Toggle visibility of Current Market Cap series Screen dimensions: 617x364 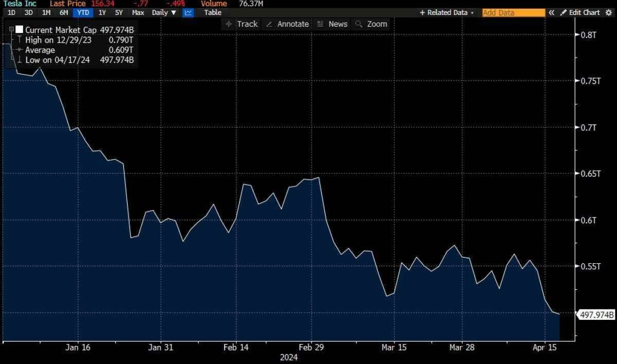point(20,29)
